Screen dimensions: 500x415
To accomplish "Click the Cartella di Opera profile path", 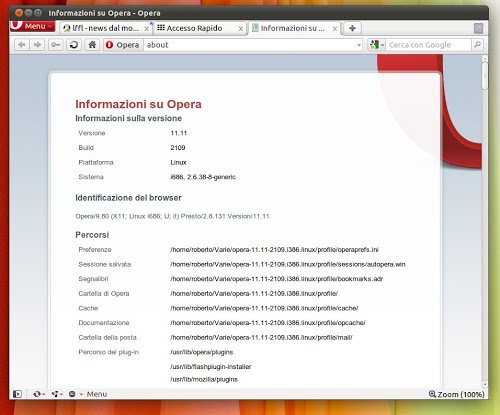I will (x=254, y=294).
